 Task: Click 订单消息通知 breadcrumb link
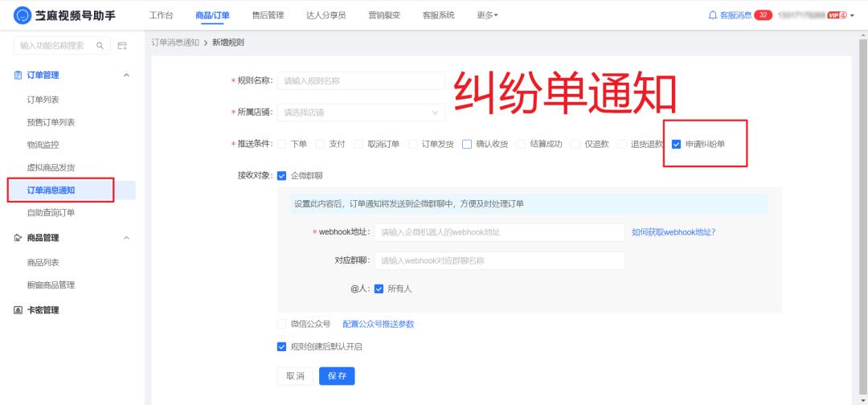click(175, 43)
